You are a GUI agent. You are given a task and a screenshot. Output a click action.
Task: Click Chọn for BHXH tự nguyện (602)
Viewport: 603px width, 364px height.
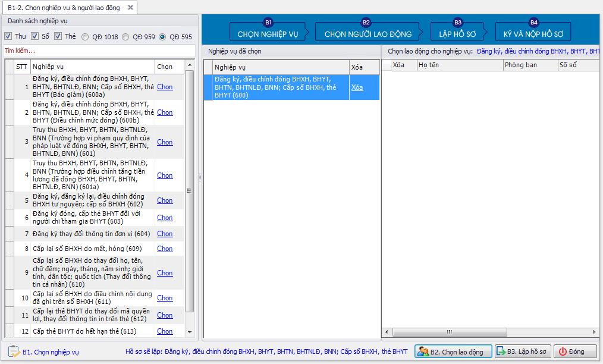tap(165, 200)
